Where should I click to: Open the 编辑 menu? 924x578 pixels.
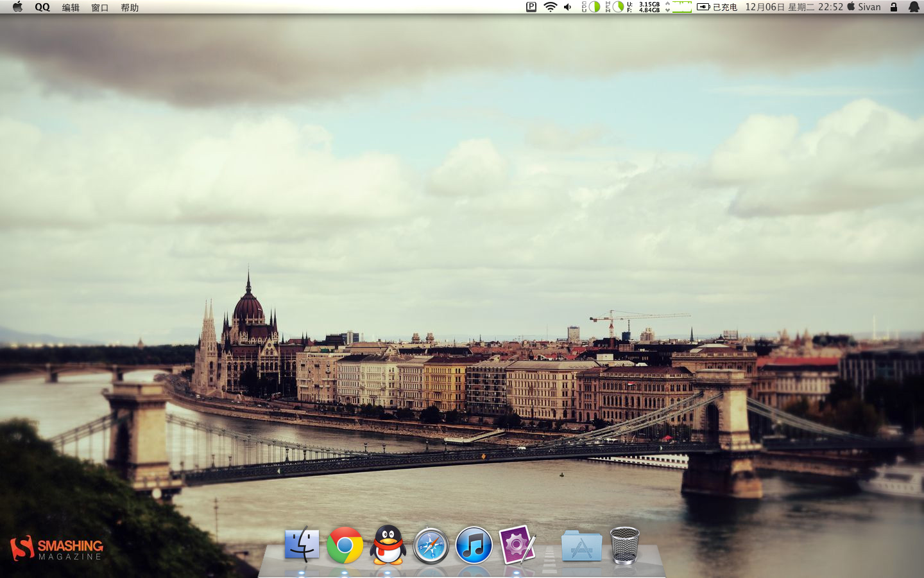pyautogui.click(x=71, y=7)
